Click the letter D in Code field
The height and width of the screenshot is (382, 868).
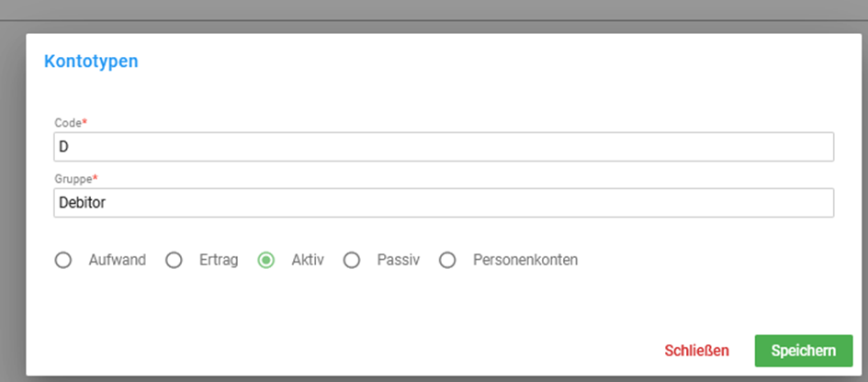(63, 147)
